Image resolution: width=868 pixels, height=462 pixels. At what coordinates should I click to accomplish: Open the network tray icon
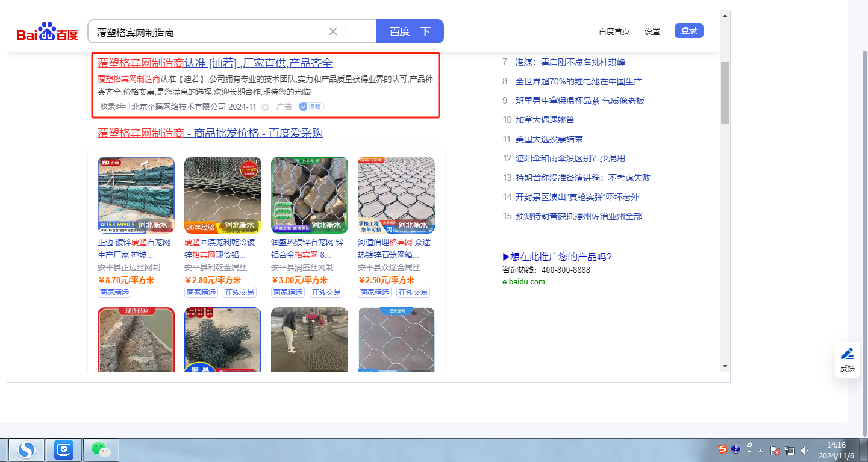tap(790, 450)
